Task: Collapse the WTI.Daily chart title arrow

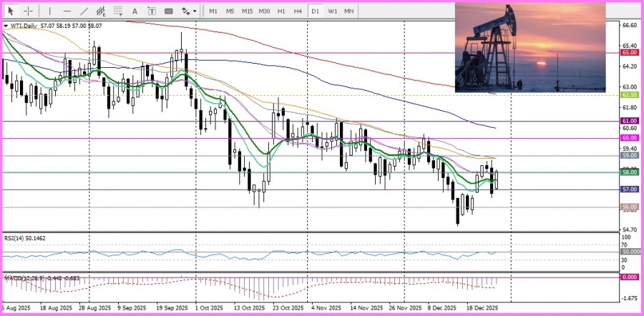Action: (6, 25)
